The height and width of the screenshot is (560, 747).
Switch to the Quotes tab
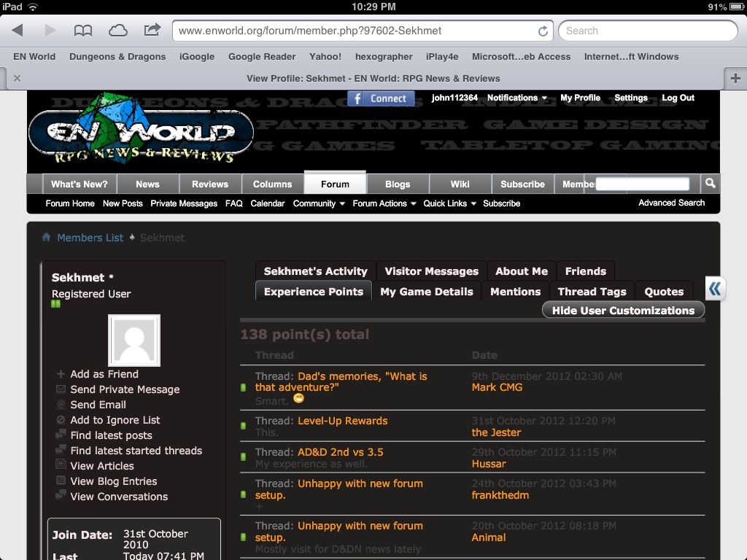[x=664, y=292]
